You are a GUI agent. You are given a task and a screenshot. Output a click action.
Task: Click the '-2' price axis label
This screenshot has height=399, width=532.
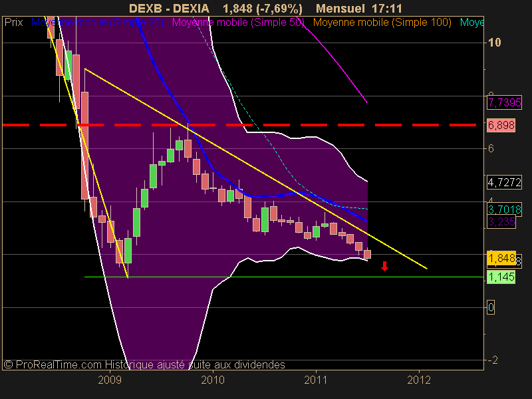492,360
